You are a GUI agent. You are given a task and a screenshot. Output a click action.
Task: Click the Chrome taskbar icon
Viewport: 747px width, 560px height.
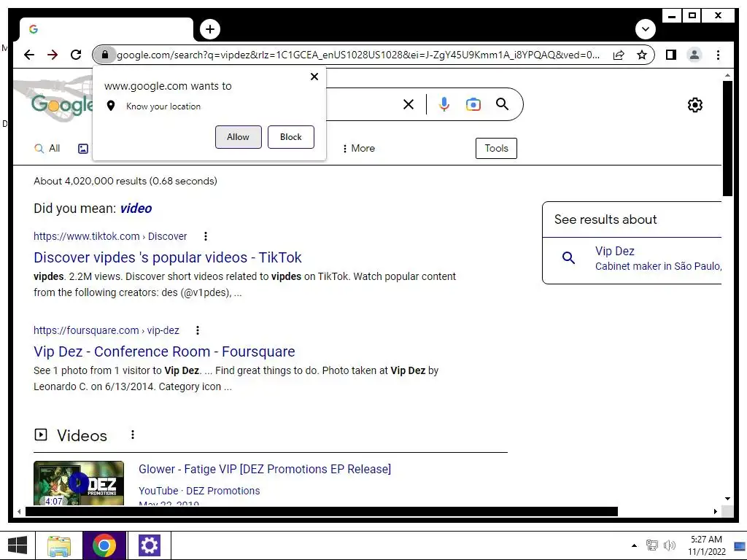point(104,545)
